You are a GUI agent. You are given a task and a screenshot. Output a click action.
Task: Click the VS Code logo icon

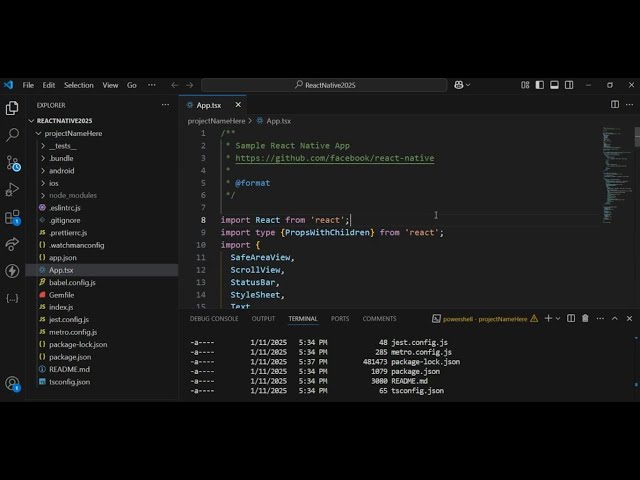coord(9,85)
